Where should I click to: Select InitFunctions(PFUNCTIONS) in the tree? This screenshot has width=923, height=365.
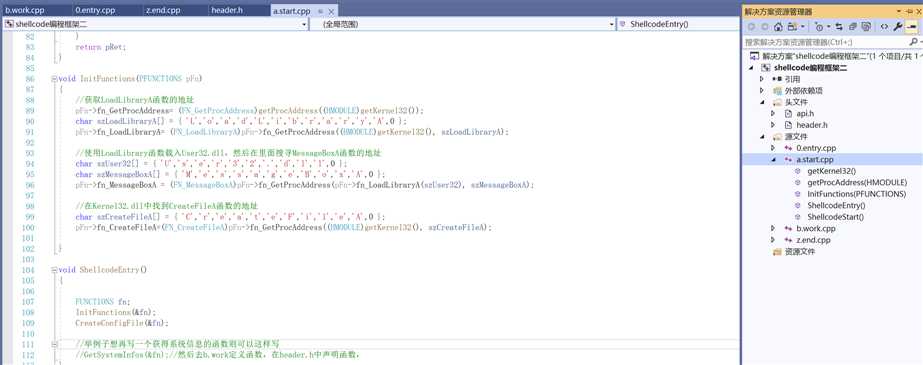click(856, 194)
